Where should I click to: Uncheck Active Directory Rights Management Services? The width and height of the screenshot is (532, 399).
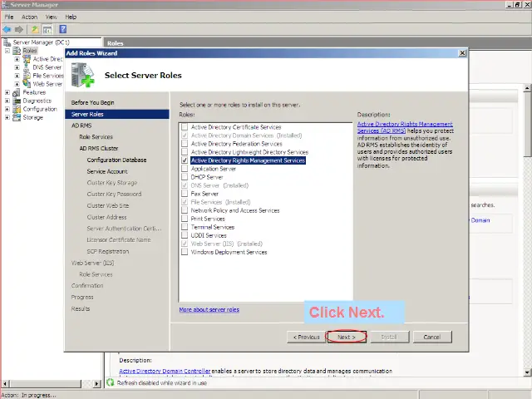pyautogui.click(x=185, y=160)
